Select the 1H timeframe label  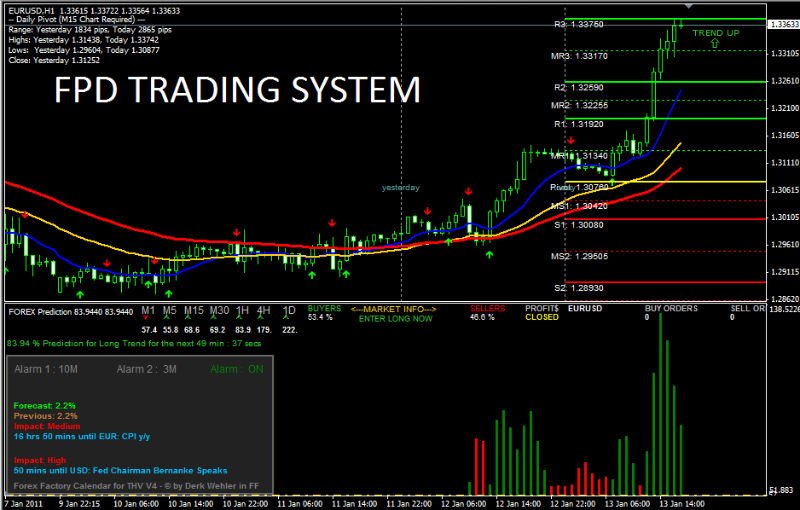tap(242, 310)
